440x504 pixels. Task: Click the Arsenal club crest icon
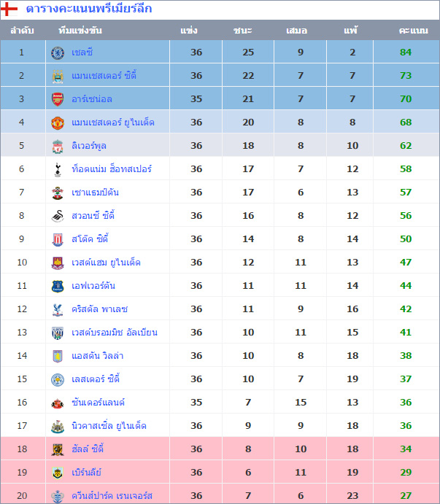58,99
